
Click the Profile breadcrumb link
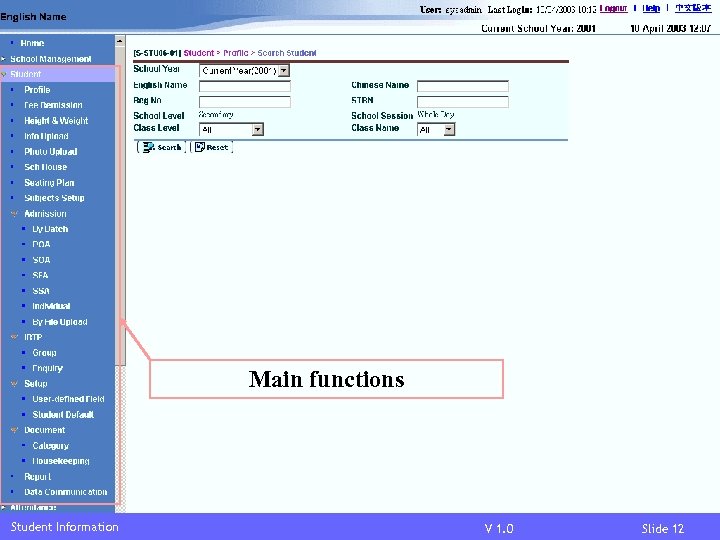click(x=236, y=53)
